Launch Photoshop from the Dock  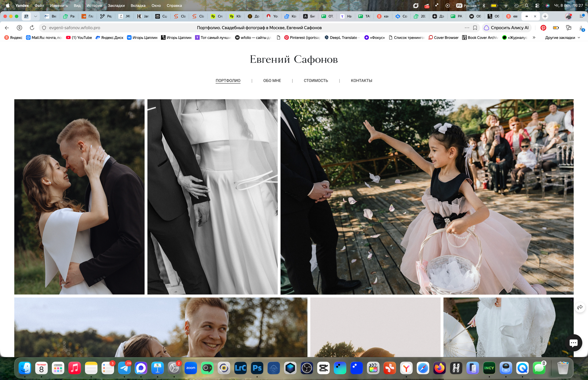coord(257,368)
